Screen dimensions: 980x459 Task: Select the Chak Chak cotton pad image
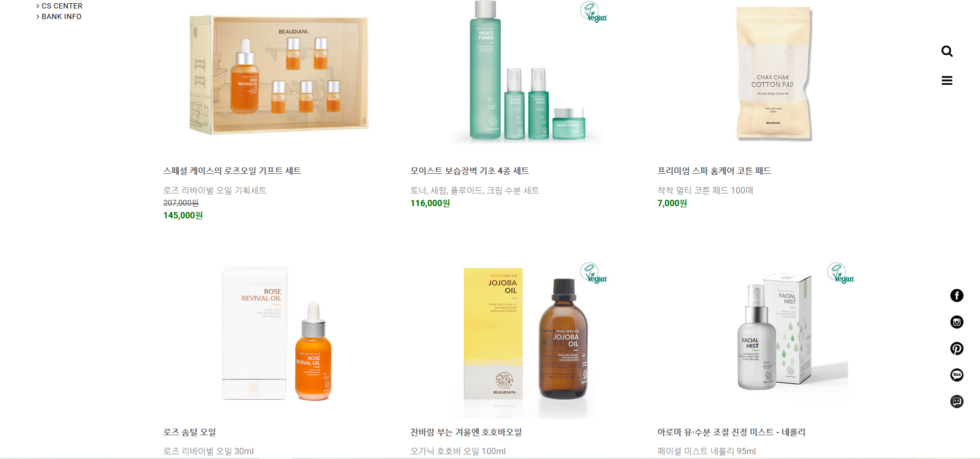point(774,74)
